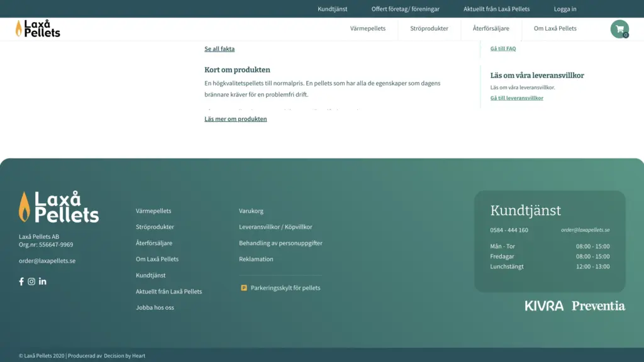Open Värmepellets in main navigation
Viewport: 644px width, 362px height.
(368, 28)
